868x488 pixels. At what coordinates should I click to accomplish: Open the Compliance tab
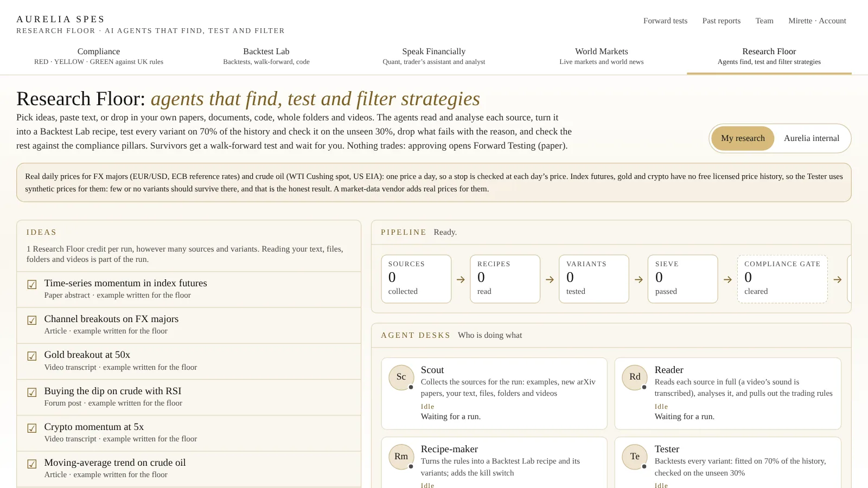pyautogui.click(x=99, y=56)
